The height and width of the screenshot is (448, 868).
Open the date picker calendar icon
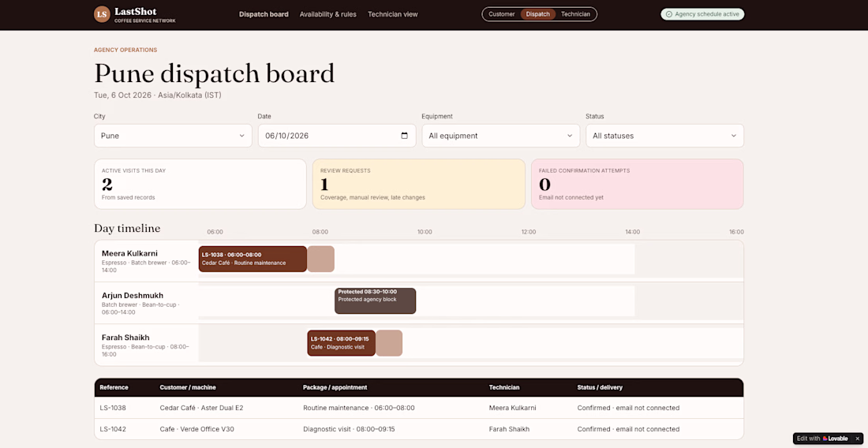point(404,136)
